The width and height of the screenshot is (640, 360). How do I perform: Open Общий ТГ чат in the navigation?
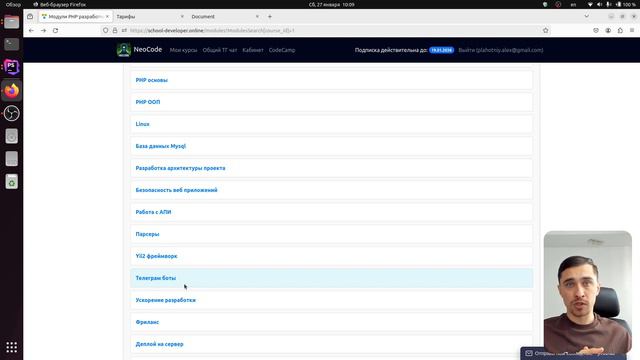coord(220,50)
